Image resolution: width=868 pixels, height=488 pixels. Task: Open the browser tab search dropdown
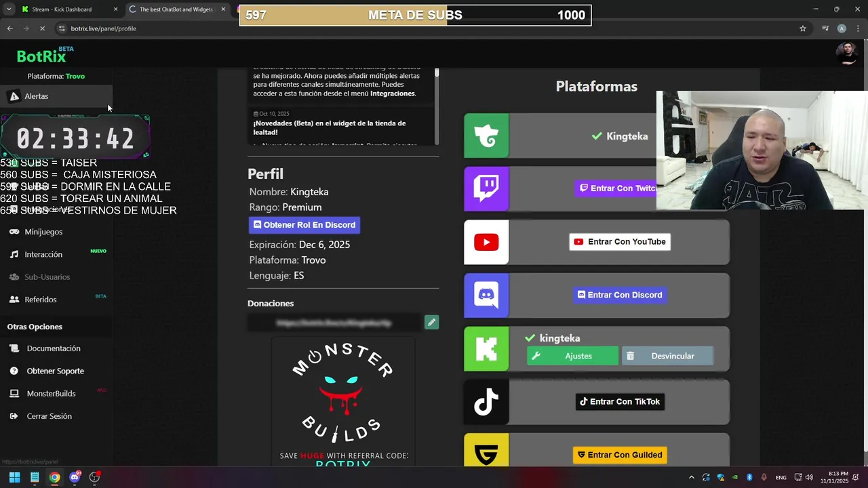9,9
